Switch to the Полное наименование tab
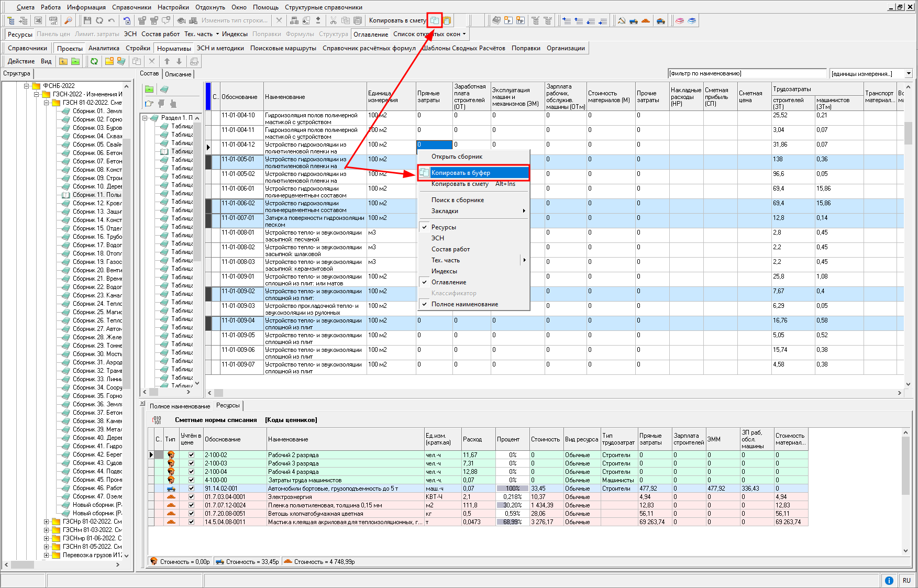Viewport: 918px width, 588px height. click(180, 406)
